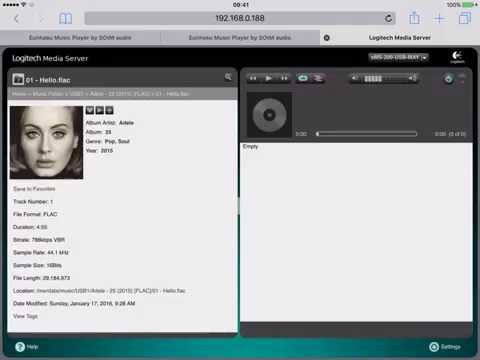Tap the 192.168.0.188 address bar

pos(240,18)
